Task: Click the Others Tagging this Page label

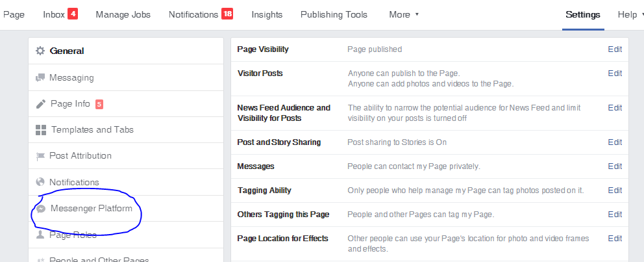Action: click(284, 215)
